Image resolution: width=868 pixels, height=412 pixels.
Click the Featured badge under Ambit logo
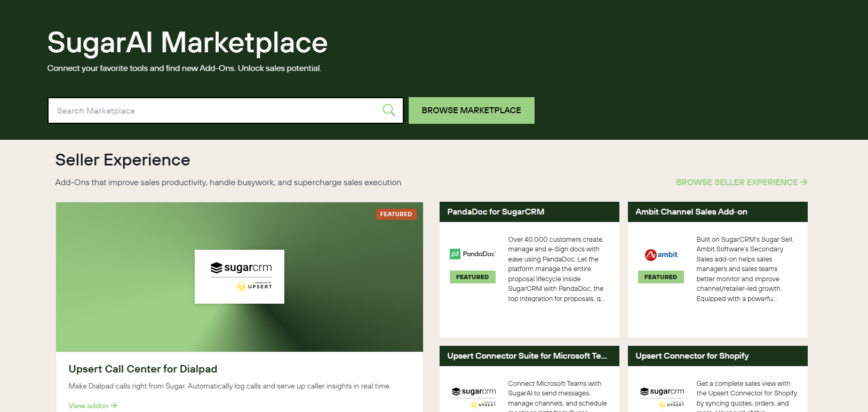coord(661,277)
